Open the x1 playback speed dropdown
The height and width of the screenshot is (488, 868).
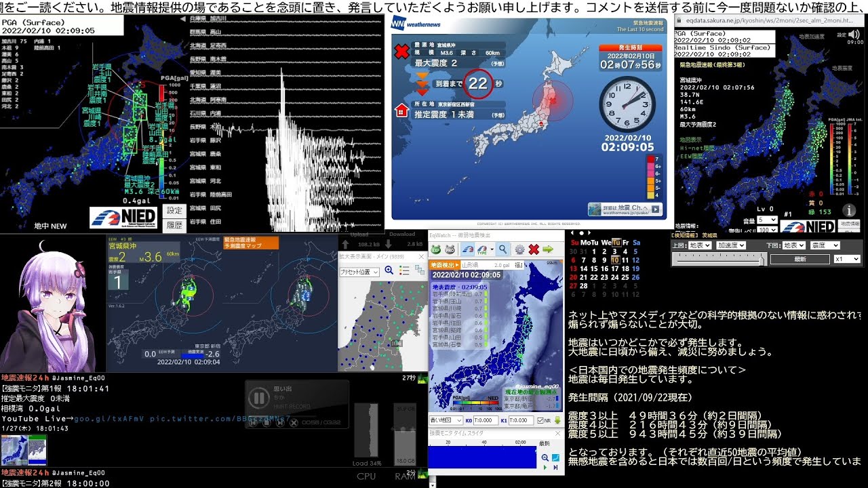[x=847, y=259]
